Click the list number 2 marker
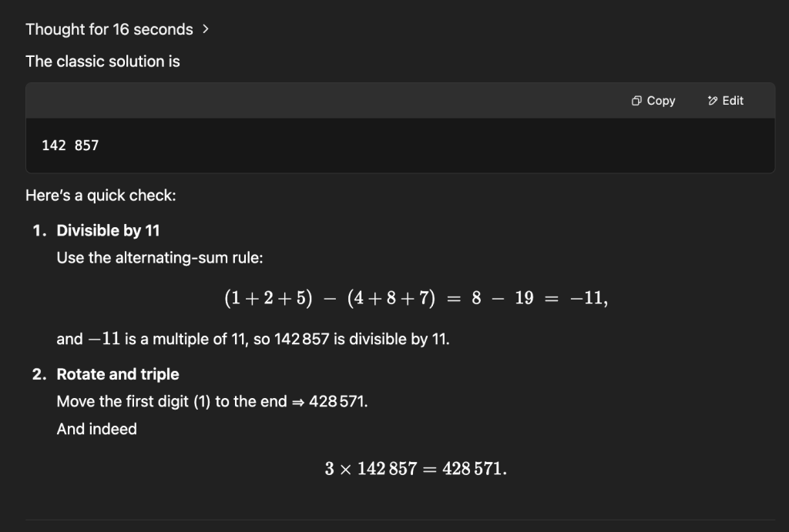Screen dimensions: 789x532 [x=39, y=374]
